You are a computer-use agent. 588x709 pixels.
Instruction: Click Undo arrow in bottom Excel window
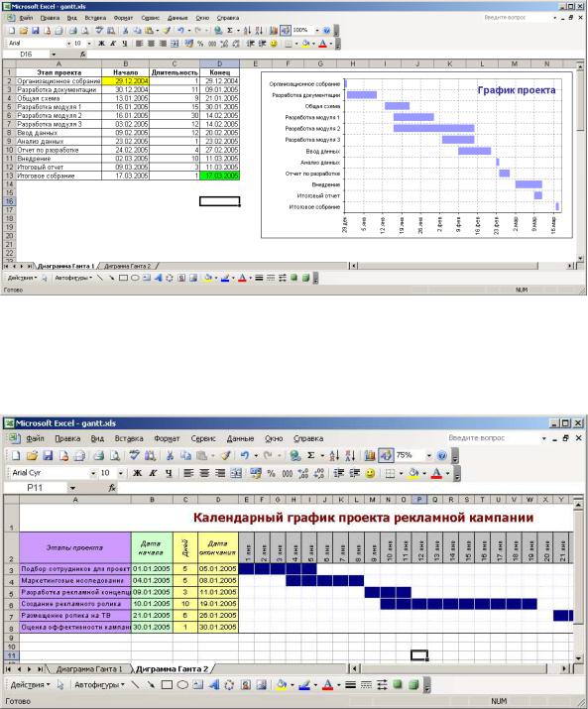click(x=245, y=455)
